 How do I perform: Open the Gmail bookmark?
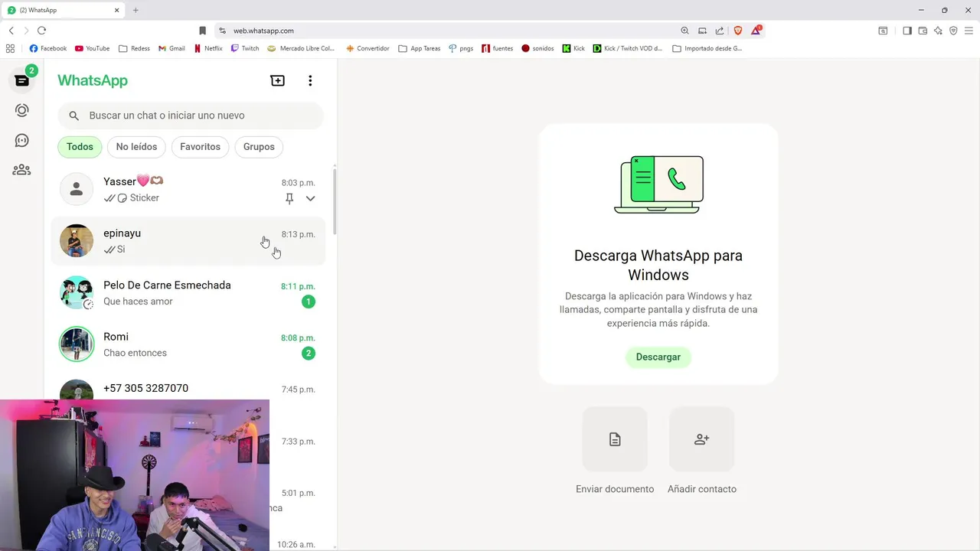pos(171,48)
